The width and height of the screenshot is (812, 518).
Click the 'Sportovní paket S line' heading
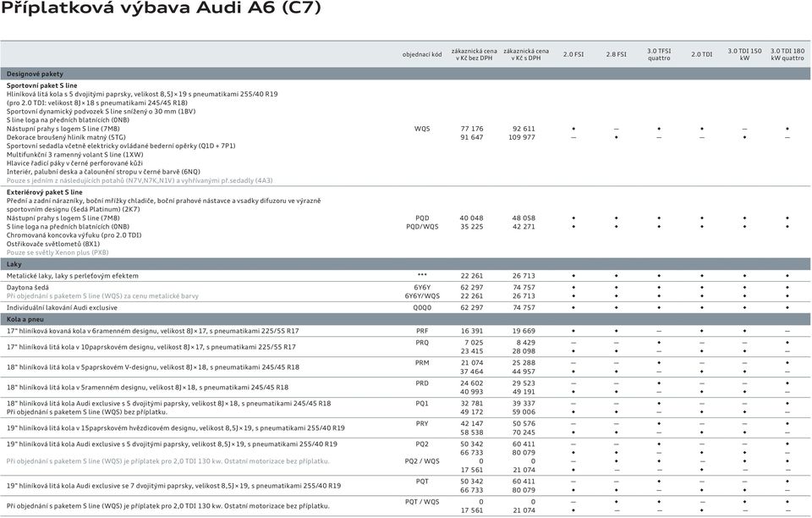tap(42, 85)
